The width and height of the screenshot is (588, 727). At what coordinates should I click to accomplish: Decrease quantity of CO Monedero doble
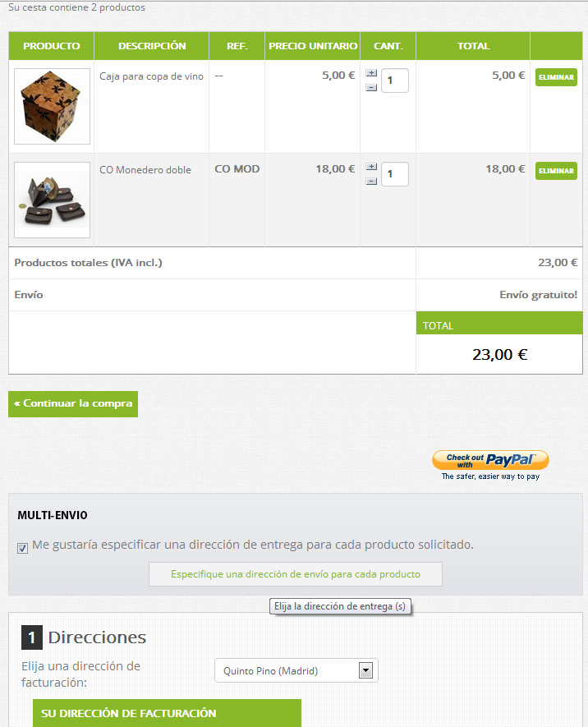[x=371, y=182]
